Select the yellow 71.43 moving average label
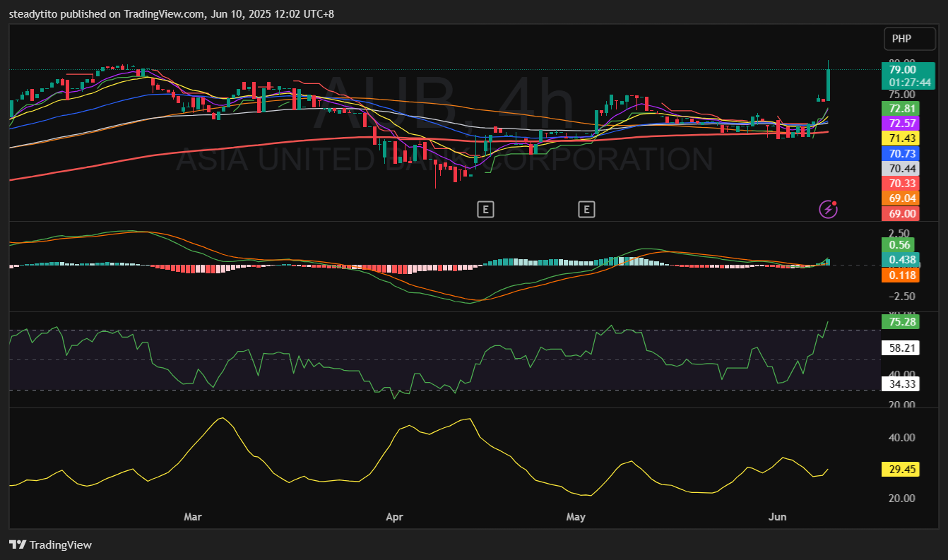This screenshot has width=948, height=560. point(901,138)
